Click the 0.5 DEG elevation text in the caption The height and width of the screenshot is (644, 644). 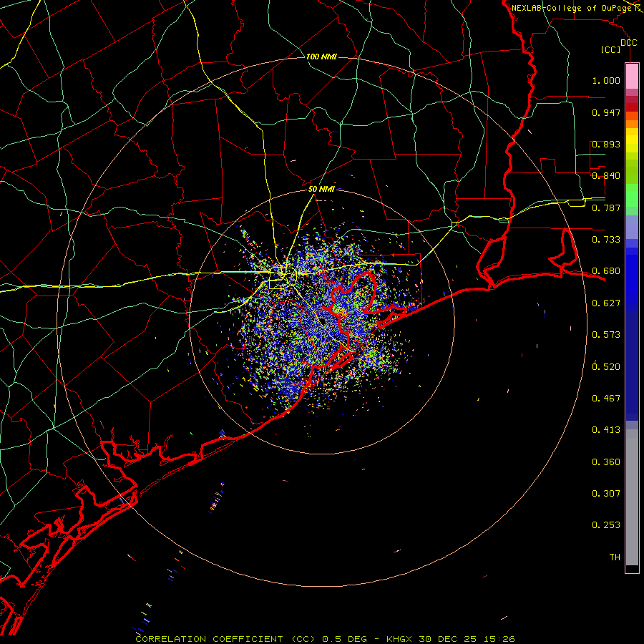(x=346, y=639)
